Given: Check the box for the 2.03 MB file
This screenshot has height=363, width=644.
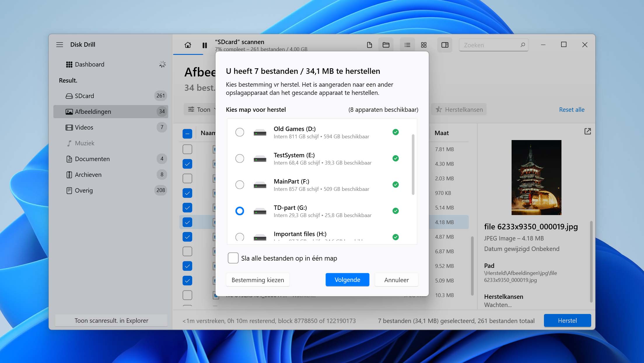Looking at the screenshot, I should [x=187, y=178].
